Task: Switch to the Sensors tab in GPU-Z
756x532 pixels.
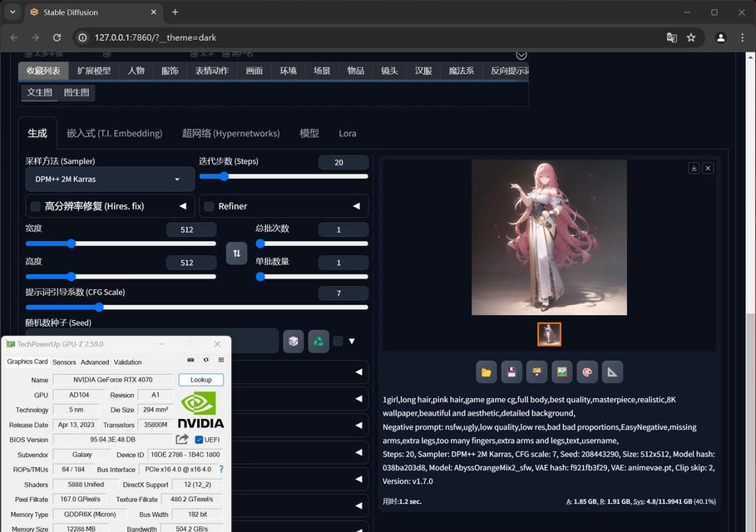Action: tap(64, 362)
